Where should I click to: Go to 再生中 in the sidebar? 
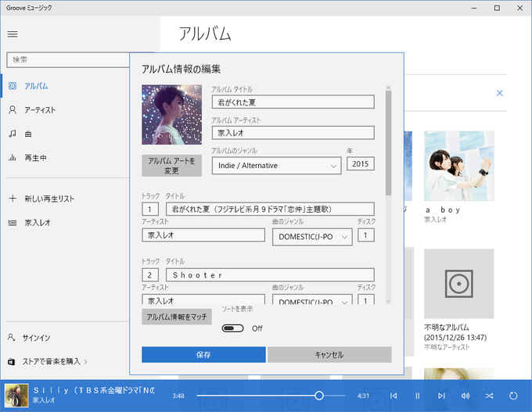36,158
